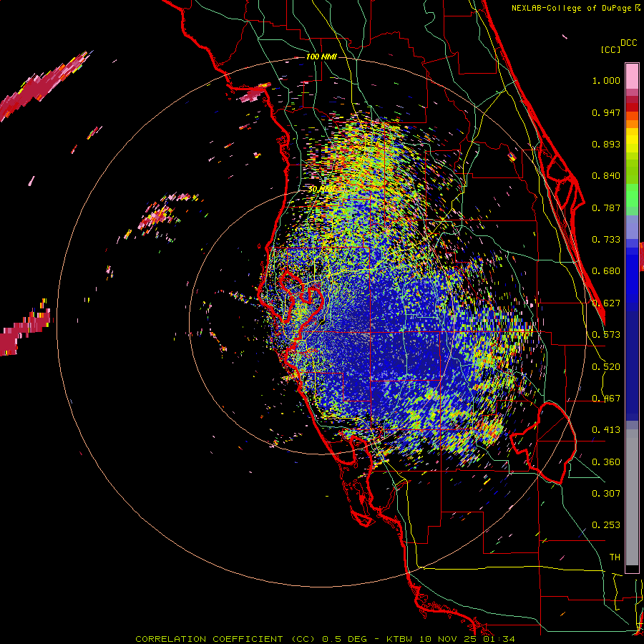Pick the gray lower color bar segment
The height and width of the screenshot is (644, 644).
click(632, 497)
